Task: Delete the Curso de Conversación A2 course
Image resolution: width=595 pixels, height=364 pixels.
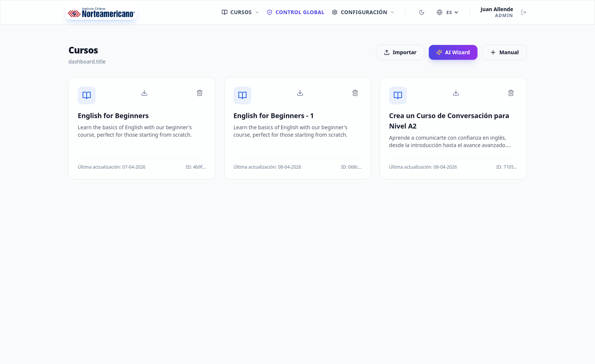Action: (511, 93)
